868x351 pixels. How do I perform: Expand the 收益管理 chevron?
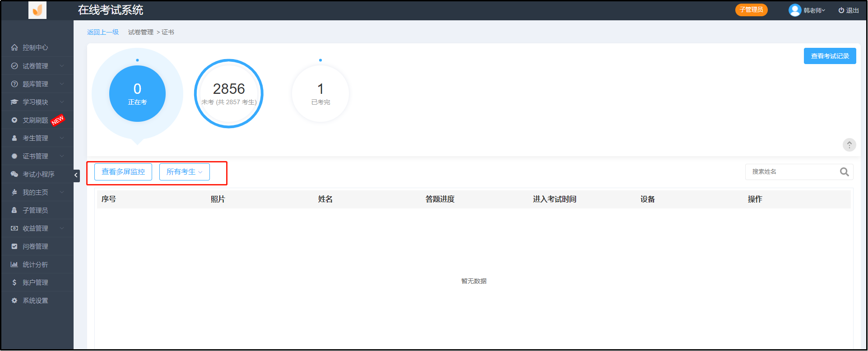pos(62,228)
